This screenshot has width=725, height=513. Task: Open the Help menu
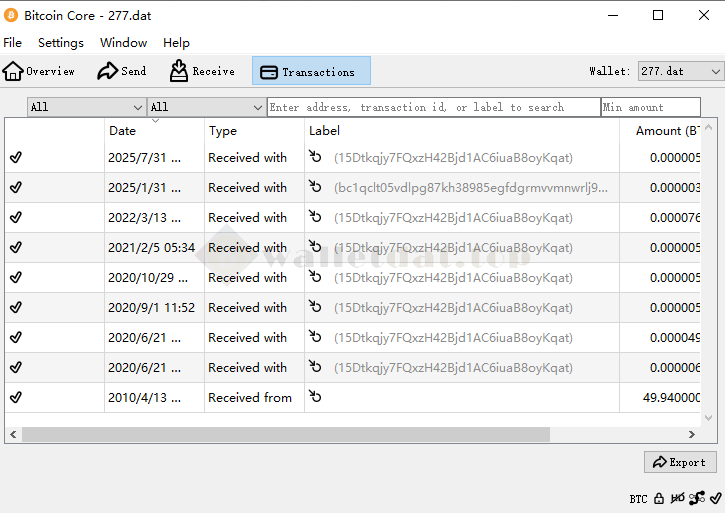coord(176,43)
